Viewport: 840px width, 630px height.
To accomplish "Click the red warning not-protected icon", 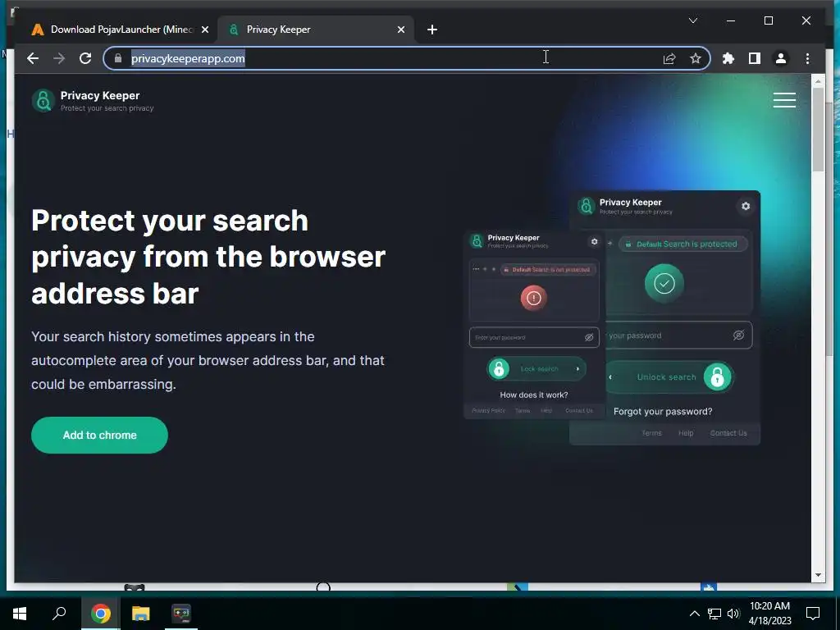I will click(533, 298).
